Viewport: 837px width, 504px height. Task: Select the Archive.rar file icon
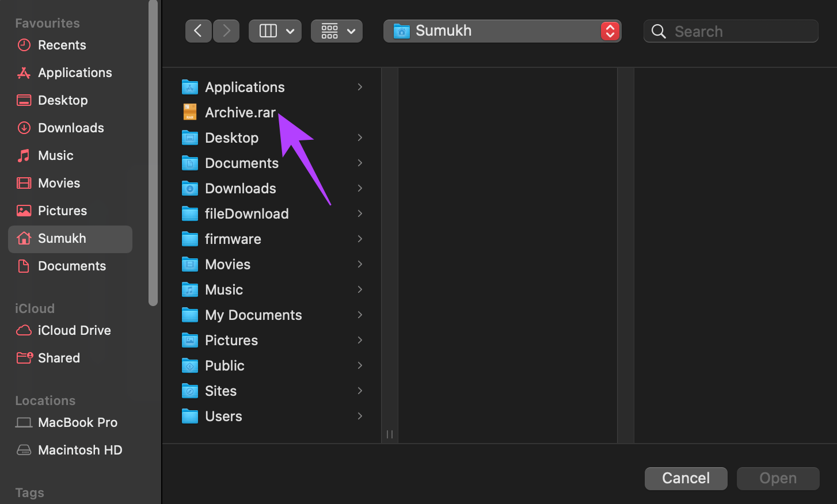189,112
